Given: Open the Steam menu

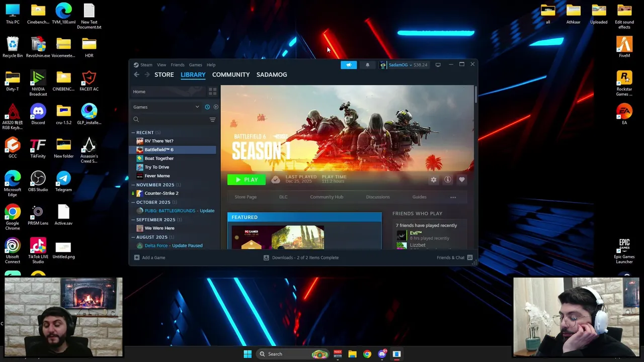Looking at the screenshot, I should pyautogui.click(x=146, y=65).
